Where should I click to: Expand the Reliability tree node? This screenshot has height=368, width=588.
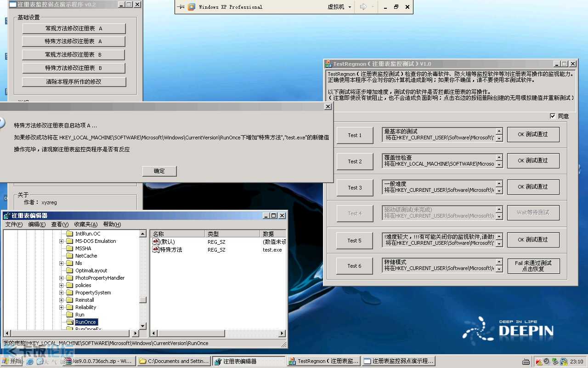point(62,307)
